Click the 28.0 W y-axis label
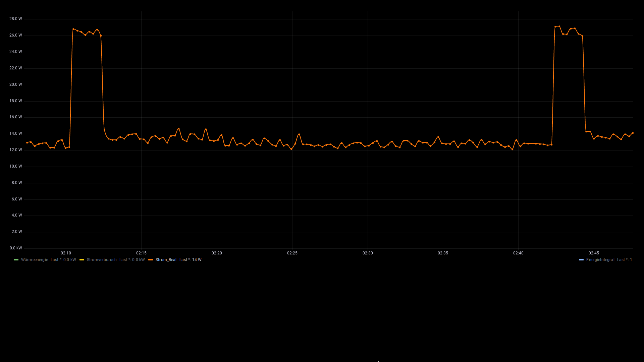Viewport: 644px width, 362px height. [16, 19]
